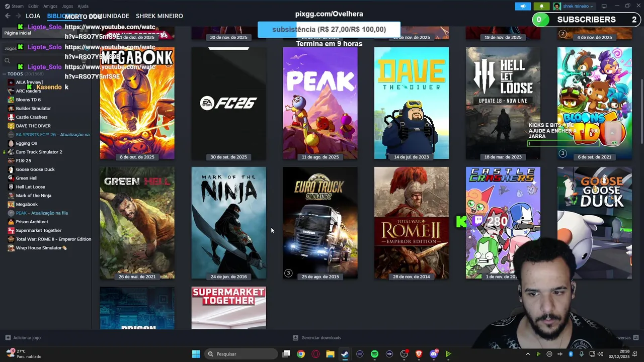Open the Green Hell game cover
Image resolution: width=644 pixels, height=362 pixels.
[x=137, y=223]
